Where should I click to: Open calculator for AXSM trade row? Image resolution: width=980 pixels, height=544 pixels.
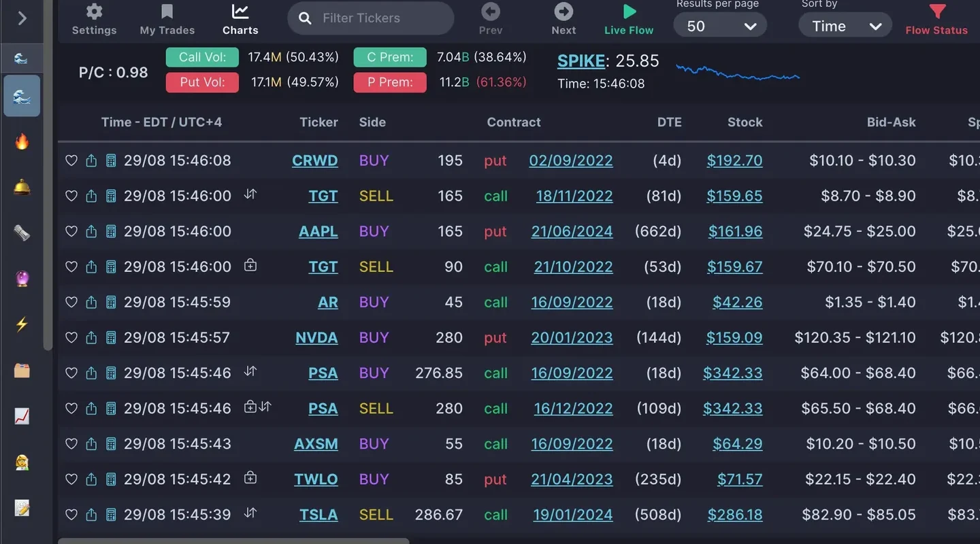[111, 443]
